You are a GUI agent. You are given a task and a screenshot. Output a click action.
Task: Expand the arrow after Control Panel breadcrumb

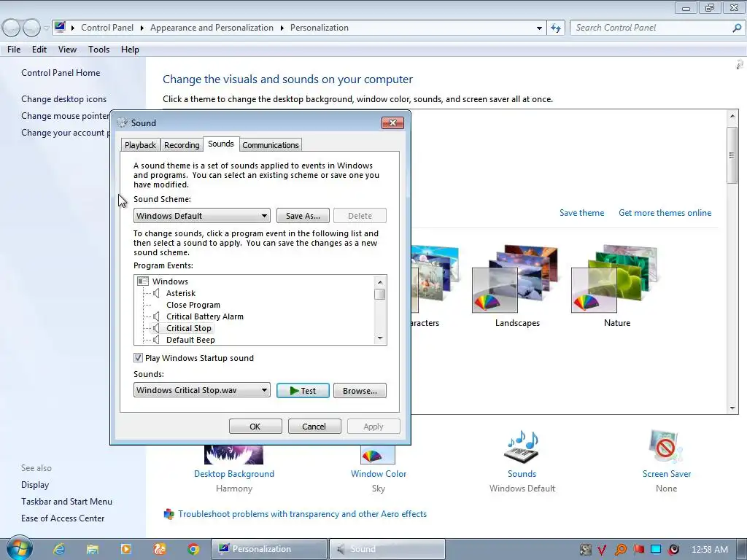point(142,28)
